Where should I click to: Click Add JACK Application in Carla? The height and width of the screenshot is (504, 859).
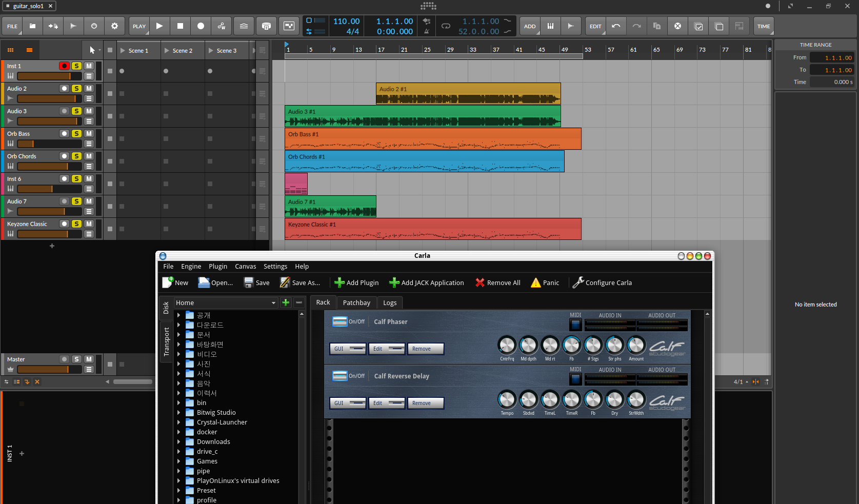(x=427, y=283)
